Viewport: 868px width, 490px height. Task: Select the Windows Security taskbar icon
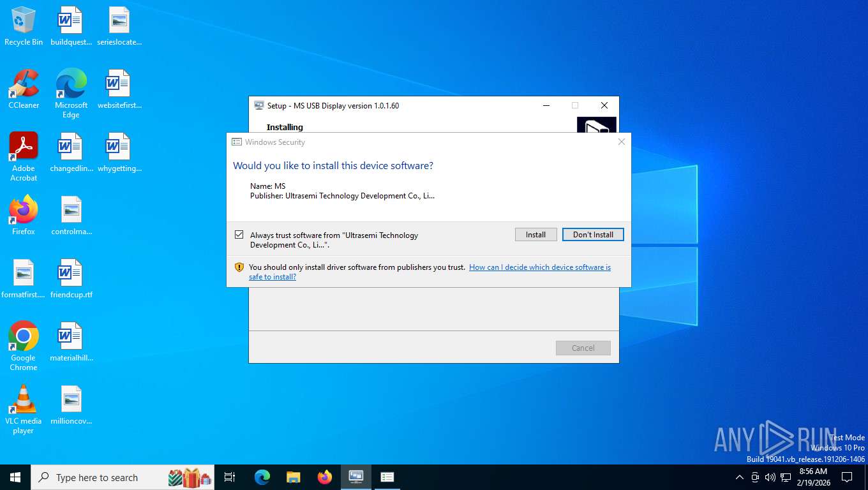pyautogui.click(x=387, y=477)
